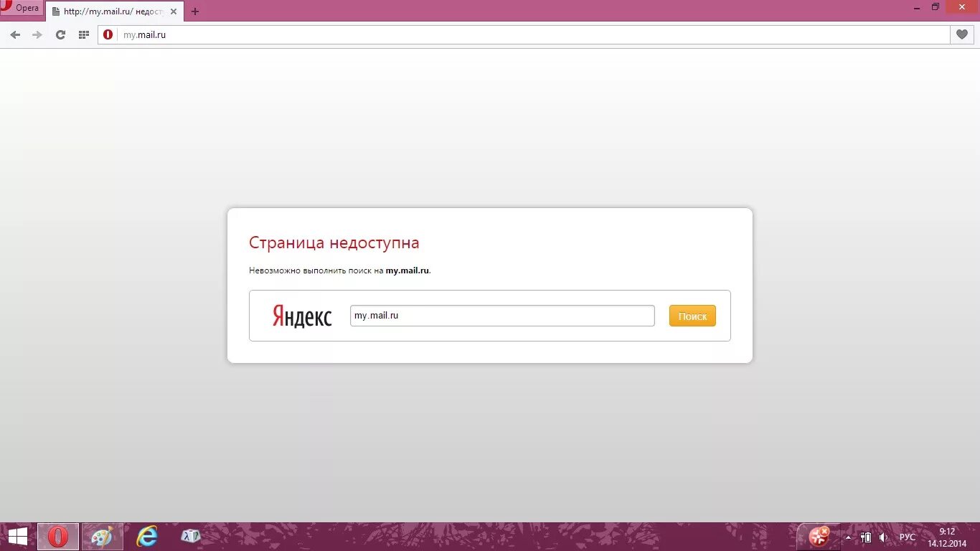Close the my.mail.ru tab
The width and height of the screenshot is (980, 551).
pyautogui.click(x=173, y=11)
